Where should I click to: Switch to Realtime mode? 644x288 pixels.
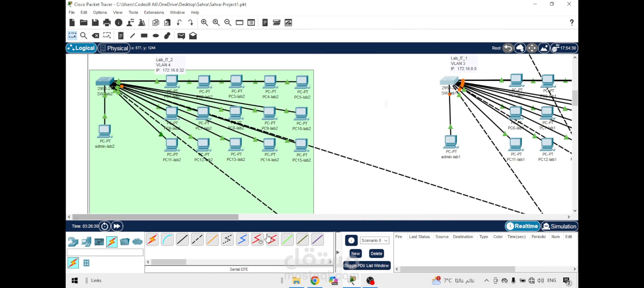523,226
